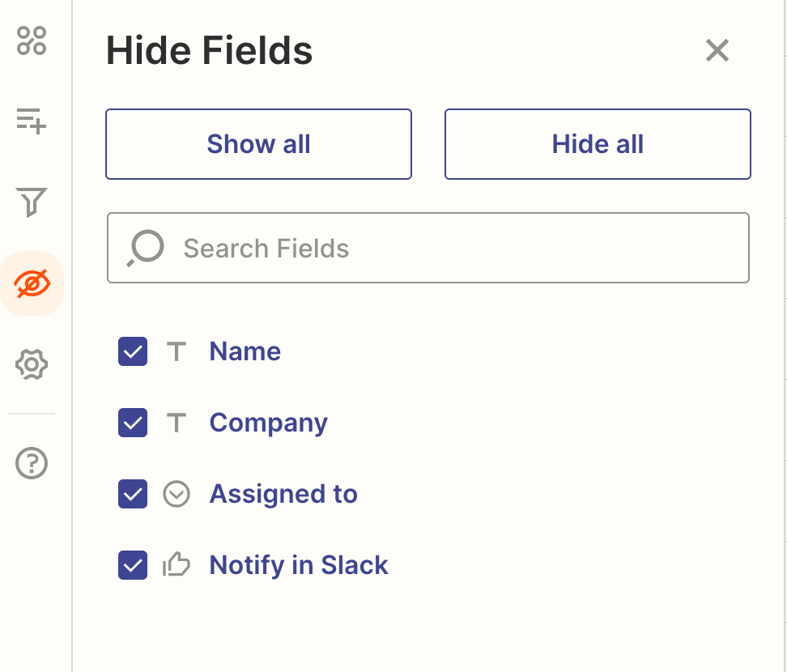The height and width of the screenshot is (672, 787).
Task: Select the Notify in Slack field label
Action: tap(299, 565)
